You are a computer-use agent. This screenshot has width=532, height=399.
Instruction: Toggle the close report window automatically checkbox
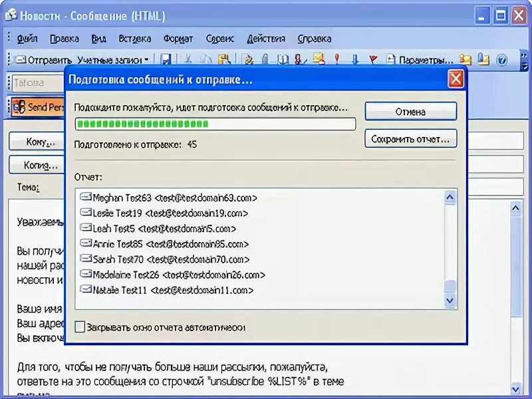tap(80, 327)
